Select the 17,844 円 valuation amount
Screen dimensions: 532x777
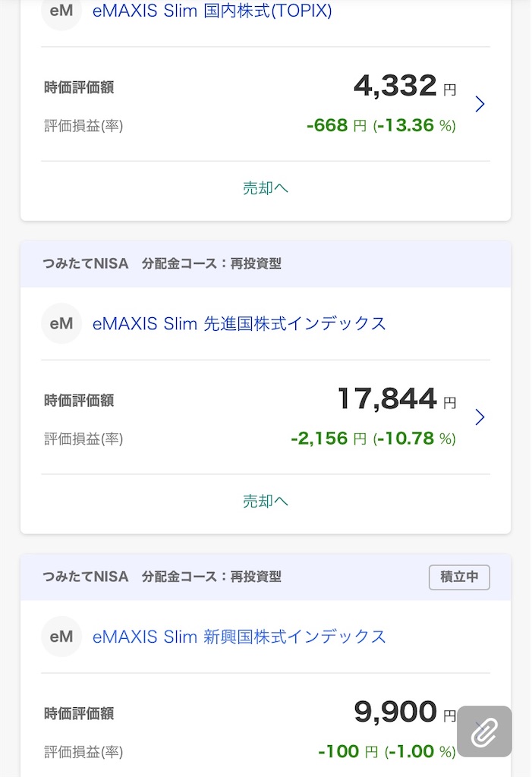397,399
